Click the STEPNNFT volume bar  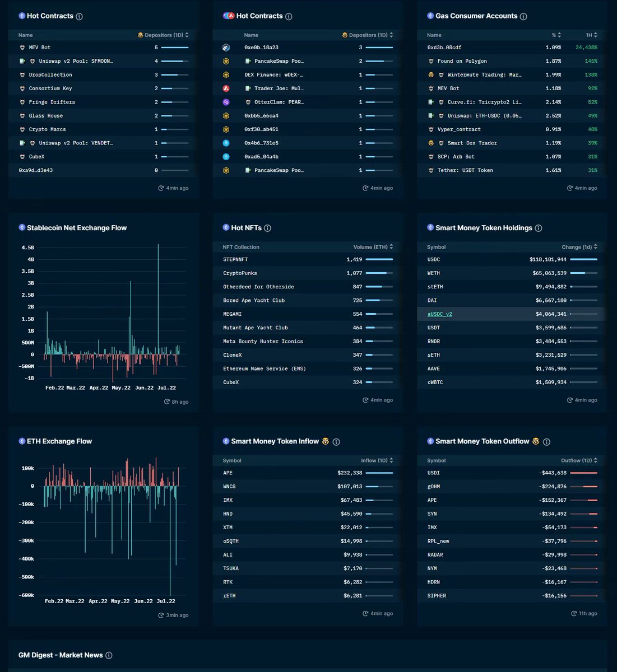tap(379, 260)
